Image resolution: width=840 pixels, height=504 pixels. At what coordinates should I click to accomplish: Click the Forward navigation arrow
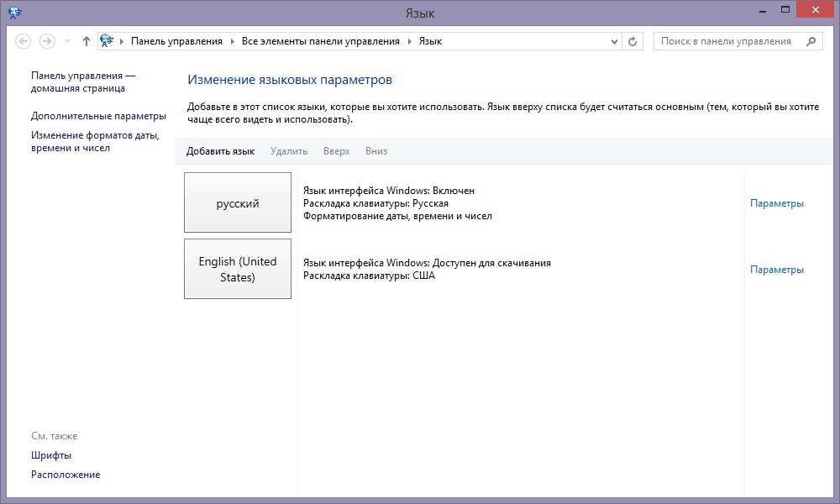pyautogui.click(x=47, y=41)
